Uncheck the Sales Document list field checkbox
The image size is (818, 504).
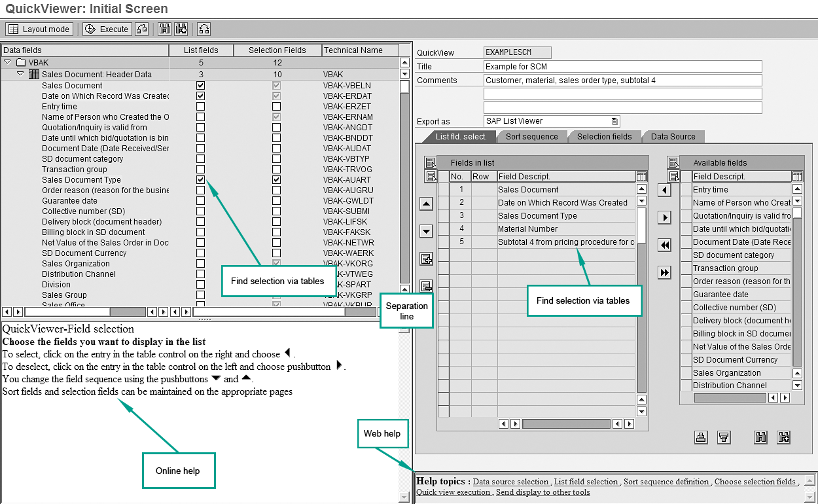coord(200,85)
